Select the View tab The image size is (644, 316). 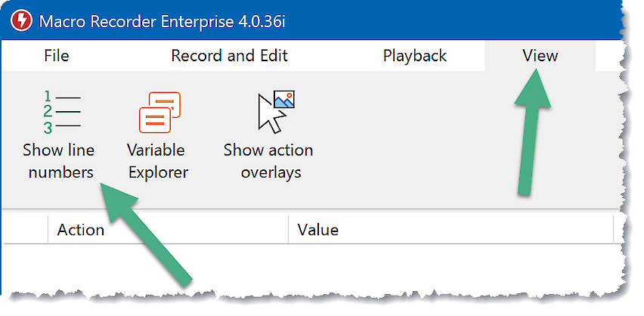point(540,56)
